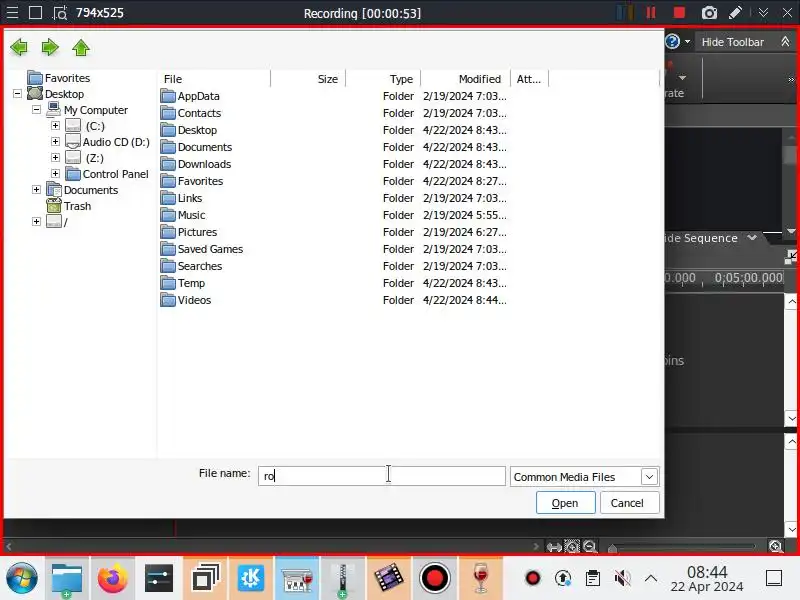This screenshot has width=800, height=600.
Task: Stop the screen recording
Action: 679,13
